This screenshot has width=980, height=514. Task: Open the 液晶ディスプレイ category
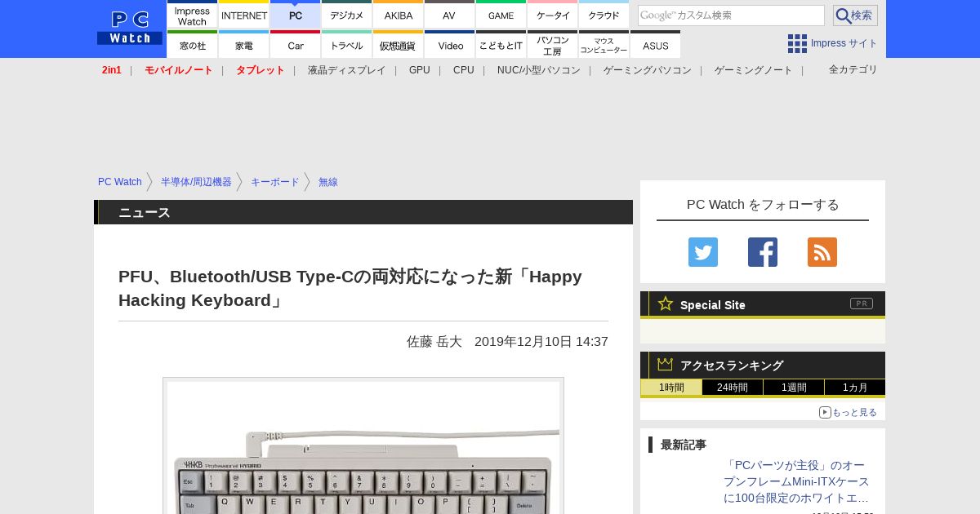(x=346, y=70)
